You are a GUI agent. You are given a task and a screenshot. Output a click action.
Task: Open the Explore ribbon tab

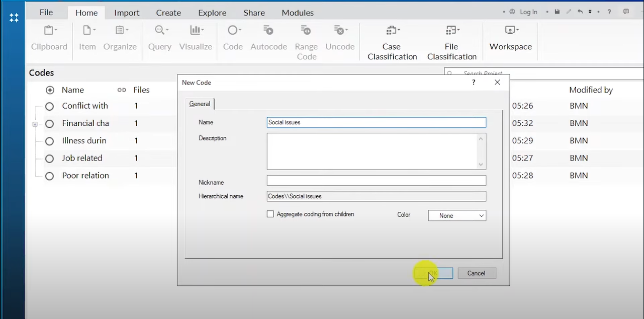tap(212, 13)
